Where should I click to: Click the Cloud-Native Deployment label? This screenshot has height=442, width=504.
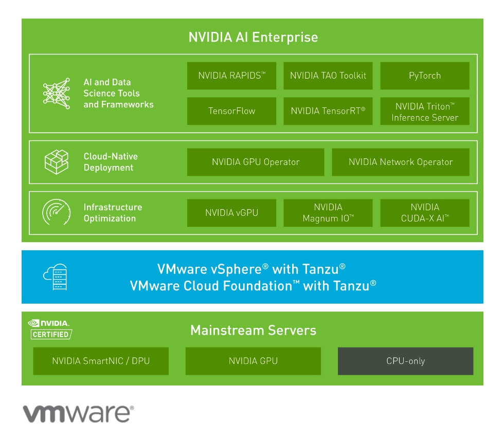coord(111,162)
